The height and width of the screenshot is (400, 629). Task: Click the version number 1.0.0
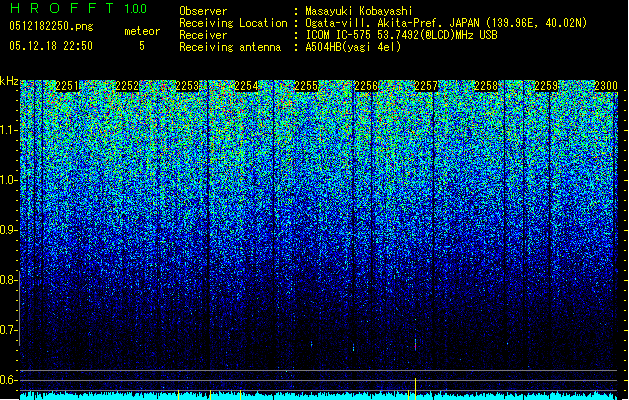click(136, 8)
